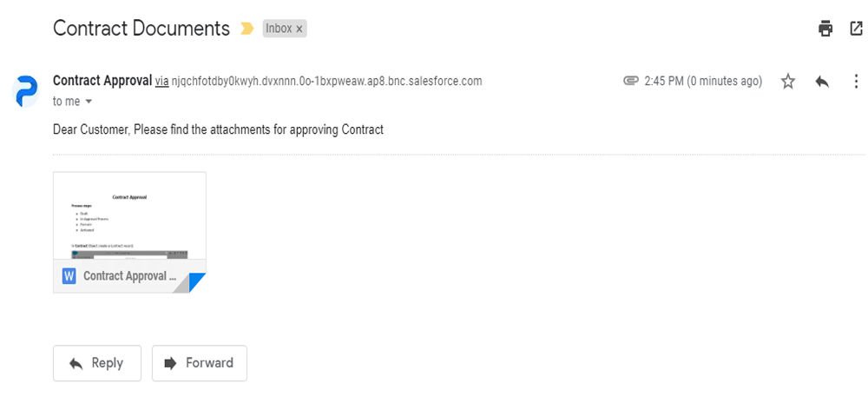Star this Contract Approval message

(788, 82)
